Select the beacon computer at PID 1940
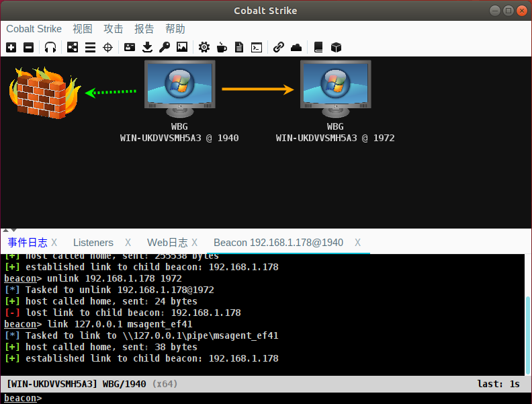532x404 pixels. [x=180, y=89]
